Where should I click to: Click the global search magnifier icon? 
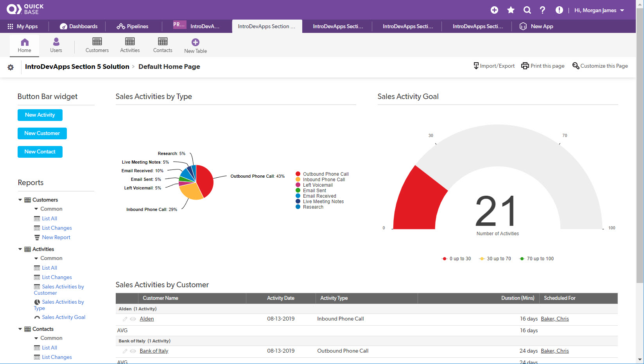point(527,10)
